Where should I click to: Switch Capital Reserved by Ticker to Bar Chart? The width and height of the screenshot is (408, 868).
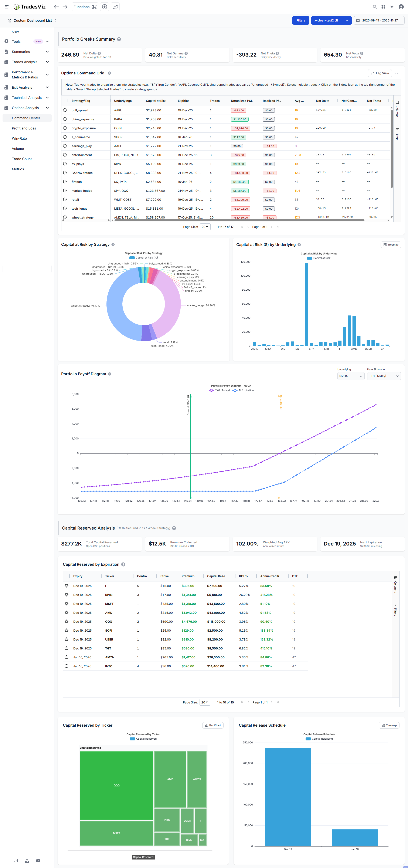[213, 725]
